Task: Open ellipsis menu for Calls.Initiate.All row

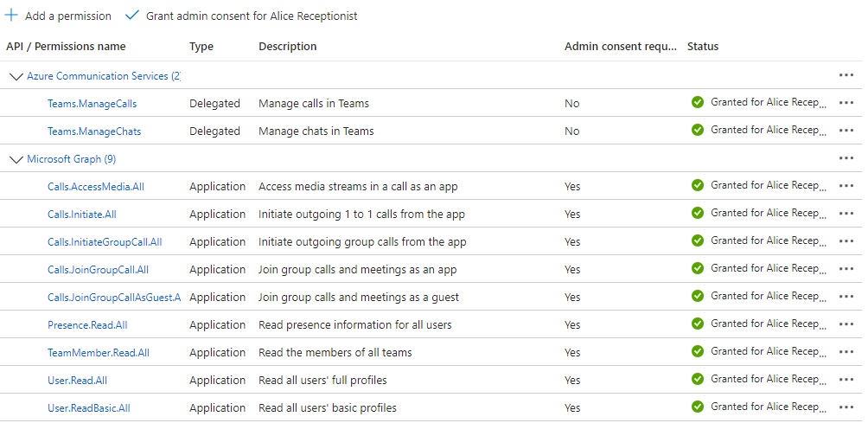Action: click(x=846, y=214)
